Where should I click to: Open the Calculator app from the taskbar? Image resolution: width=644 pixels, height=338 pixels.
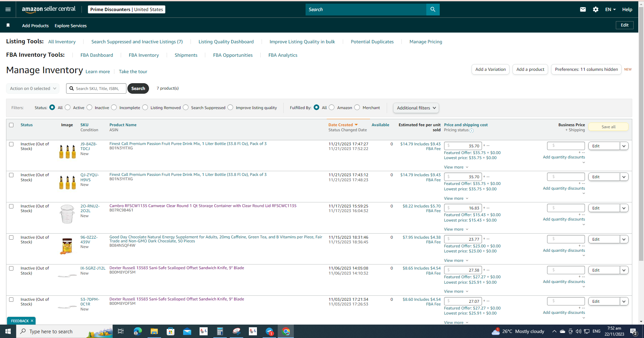[220, 331]
